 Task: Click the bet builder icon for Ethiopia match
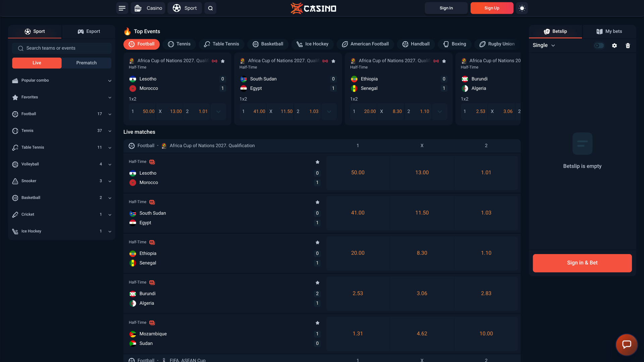pos(152,242)
